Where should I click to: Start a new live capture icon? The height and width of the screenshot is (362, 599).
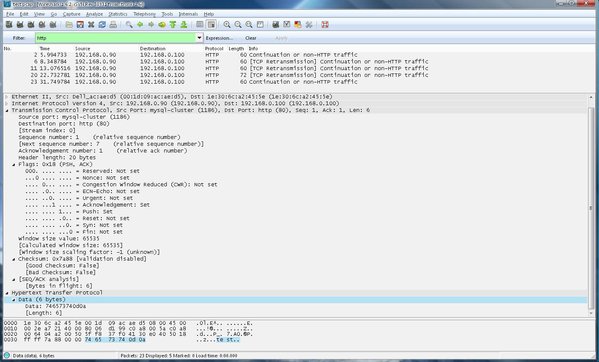pyautogui.click(x=31, y=24)
